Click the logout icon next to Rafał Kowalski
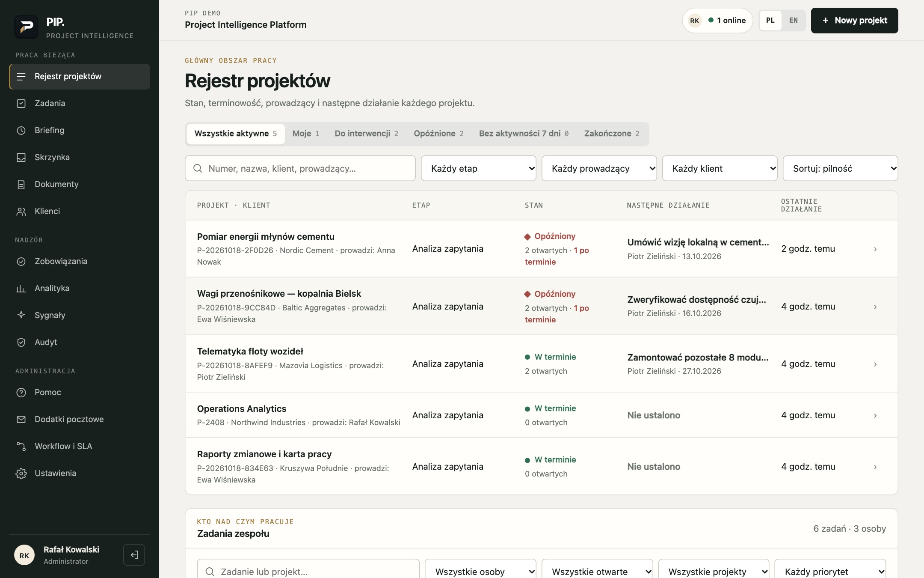This screenshot has width=924, height=578. [x=134, y=555]
